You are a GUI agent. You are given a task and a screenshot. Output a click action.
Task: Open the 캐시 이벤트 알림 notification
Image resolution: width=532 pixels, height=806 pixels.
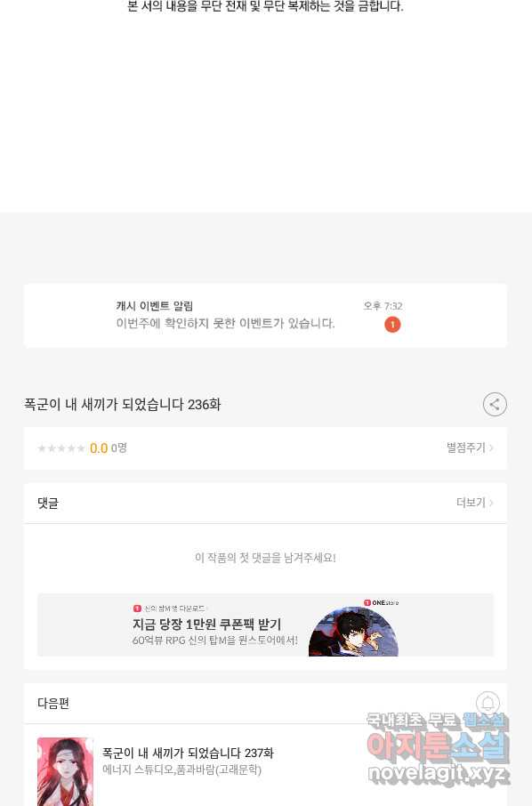265,316
